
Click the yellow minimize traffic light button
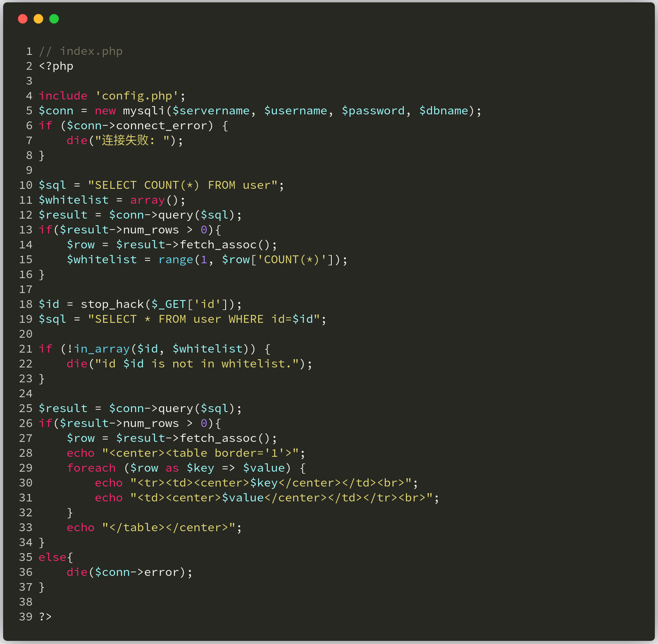coord(38,18)
